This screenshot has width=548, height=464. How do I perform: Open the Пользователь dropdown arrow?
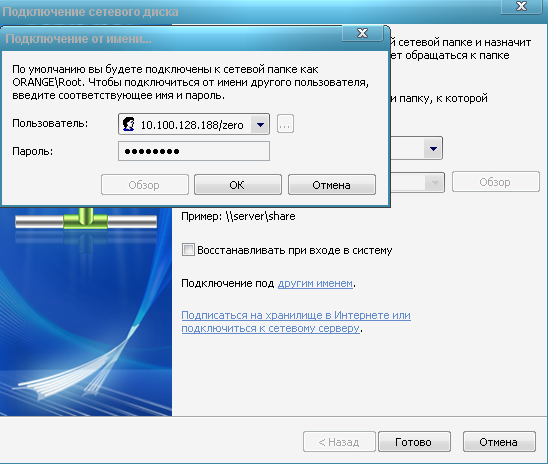tap(260, 124)
